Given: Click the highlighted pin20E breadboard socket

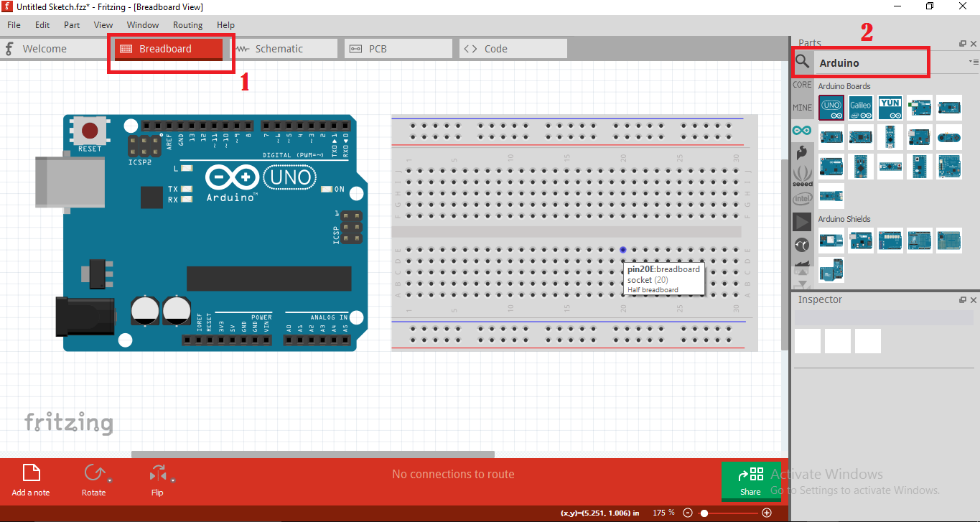Looking at the screenshot, I should (x=622, y=250).
